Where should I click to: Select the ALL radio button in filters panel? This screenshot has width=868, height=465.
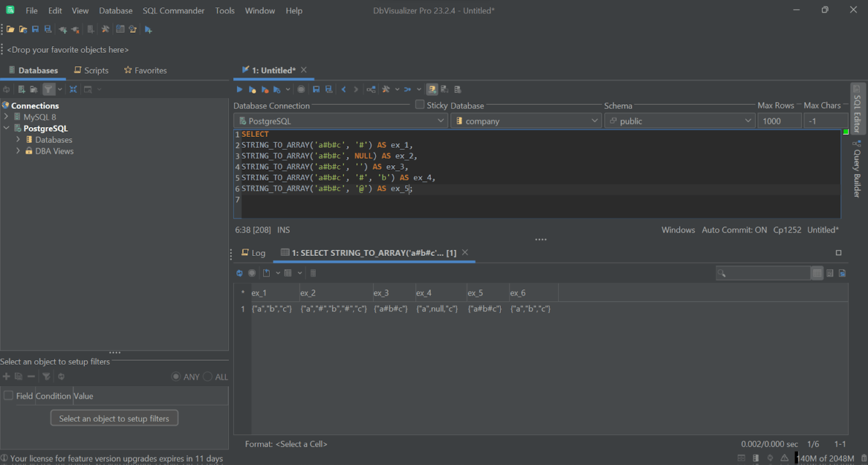coord(208,377)
